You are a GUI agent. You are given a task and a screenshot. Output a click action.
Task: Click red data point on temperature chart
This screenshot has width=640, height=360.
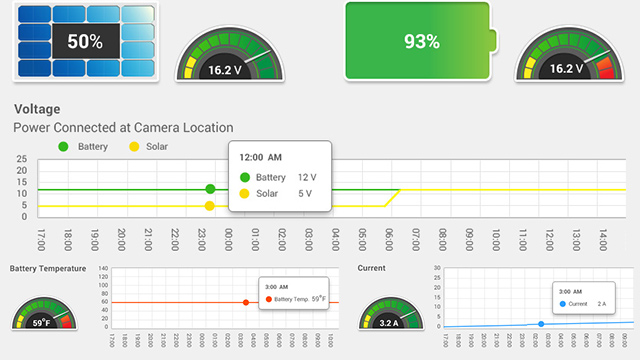(246, 302)
